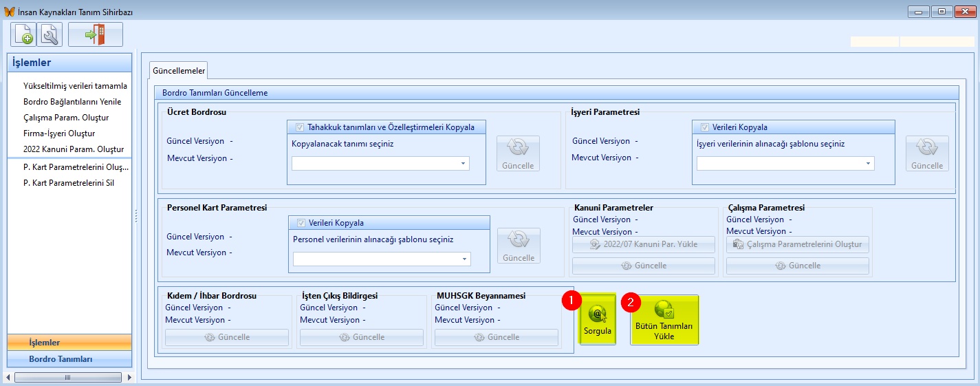980x386 pixels.
Task: Select Firma-İşyeri Oluştur
Action: (x=59, y=133)
